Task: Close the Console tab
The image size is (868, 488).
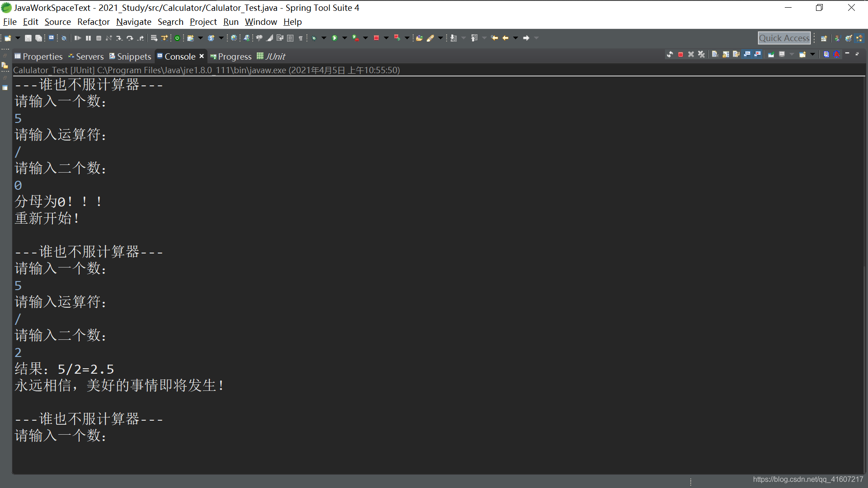Action: click(202, 56)
